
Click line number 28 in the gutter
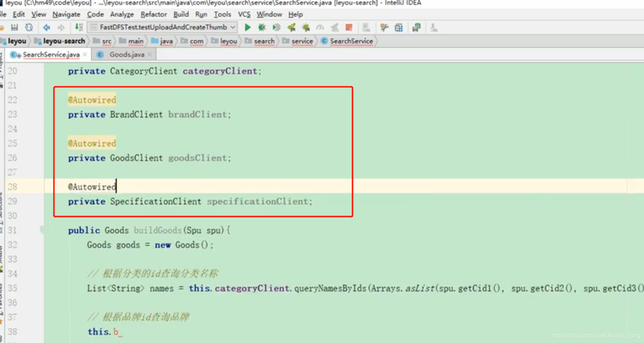click(13, 187)
